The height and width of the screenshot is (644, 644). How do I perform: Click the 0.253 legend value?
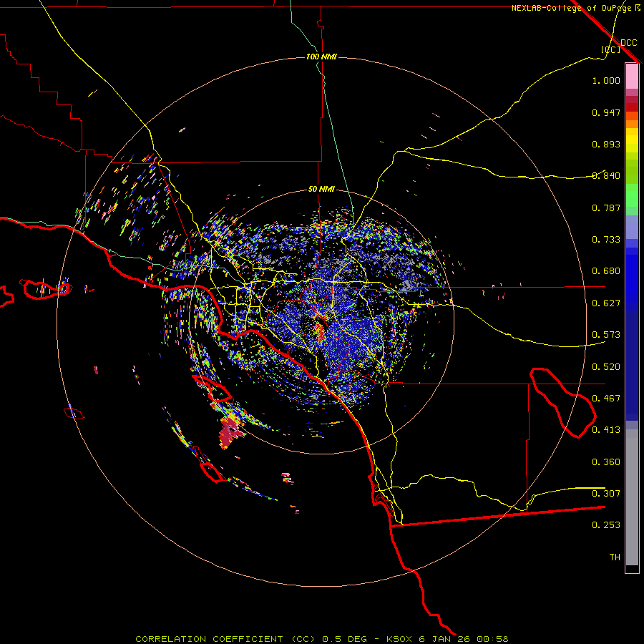(606, 525)
